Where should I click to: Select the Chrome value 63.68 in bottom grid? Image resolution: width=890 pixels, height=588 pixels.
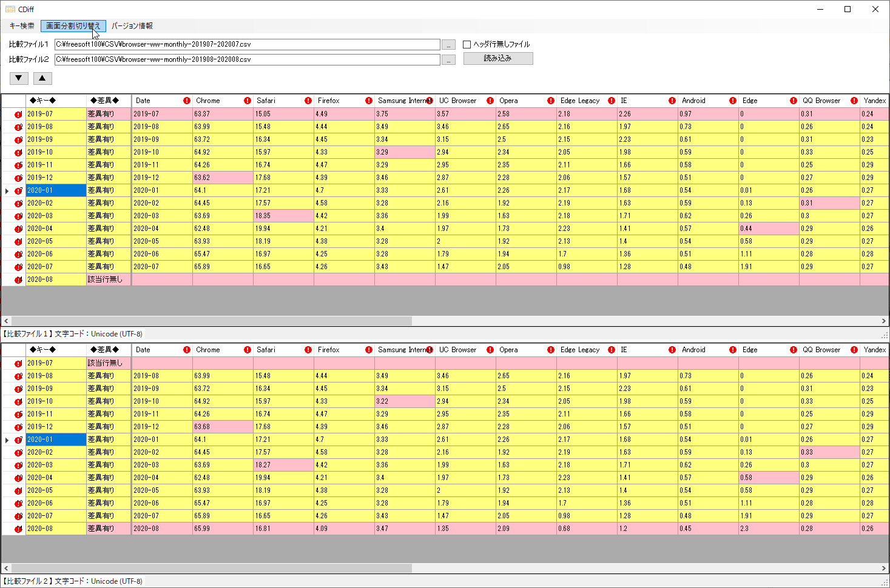click(223, 427)
